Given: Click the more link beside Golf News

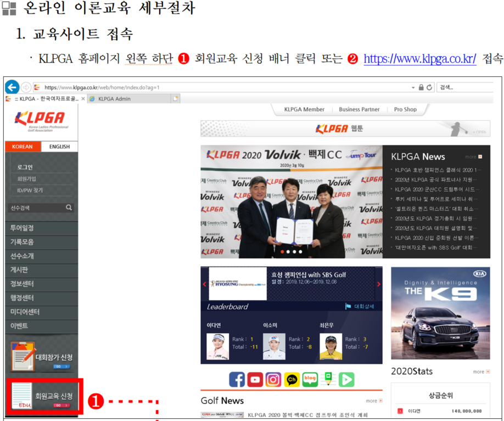Looking at the screenshot, I should [x=374, y=401].
